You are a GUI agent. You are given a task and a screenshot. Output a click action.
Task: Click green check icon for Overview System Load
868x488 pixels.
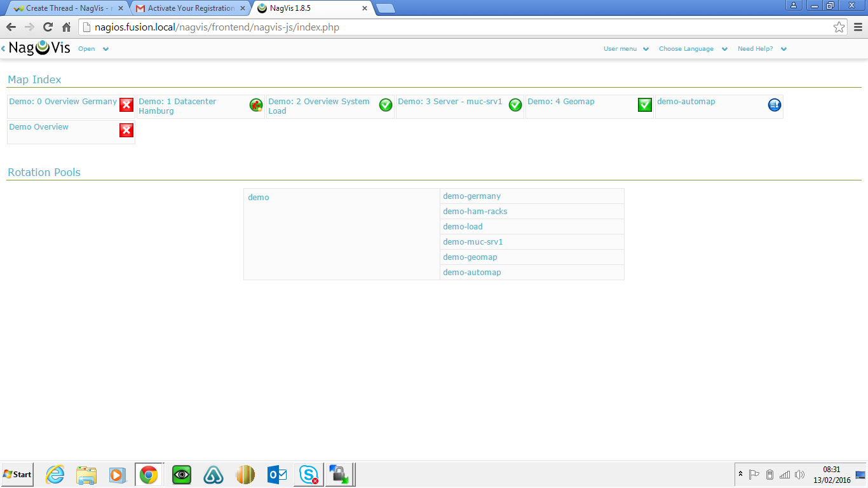(386, 105)
